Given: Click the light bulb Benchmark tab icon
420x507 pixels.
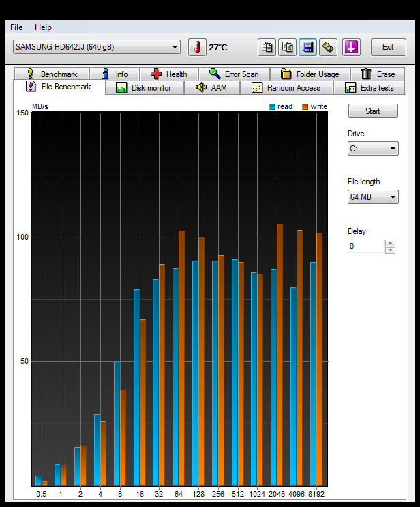Looking at the screenshot, I should tap(31, 74).
